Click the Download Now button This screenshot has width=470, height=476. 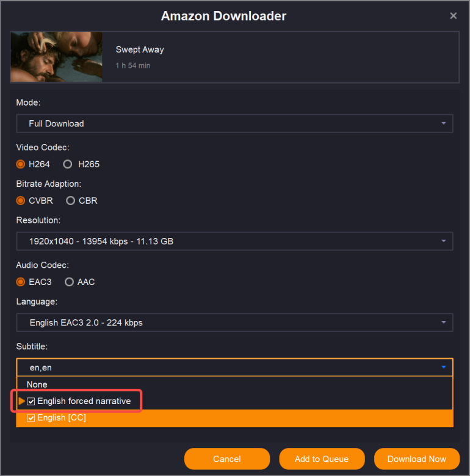417,459
